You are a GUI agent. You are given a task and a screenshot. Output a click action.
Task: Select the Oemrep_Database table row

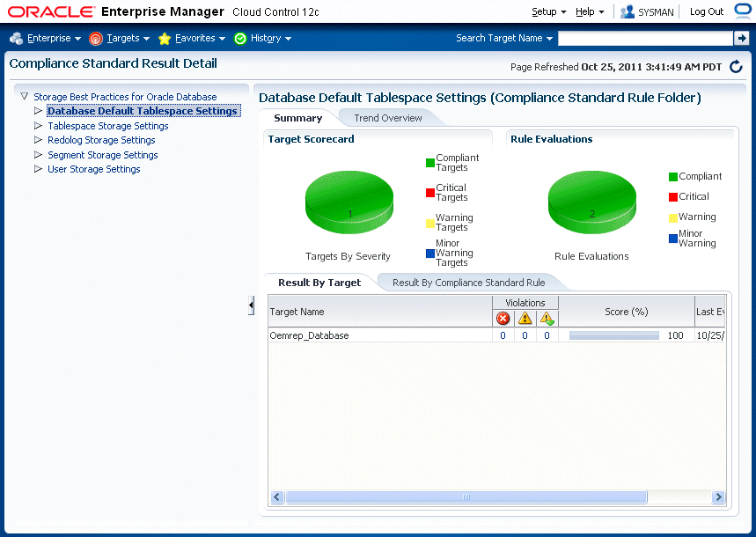(496, 335)
